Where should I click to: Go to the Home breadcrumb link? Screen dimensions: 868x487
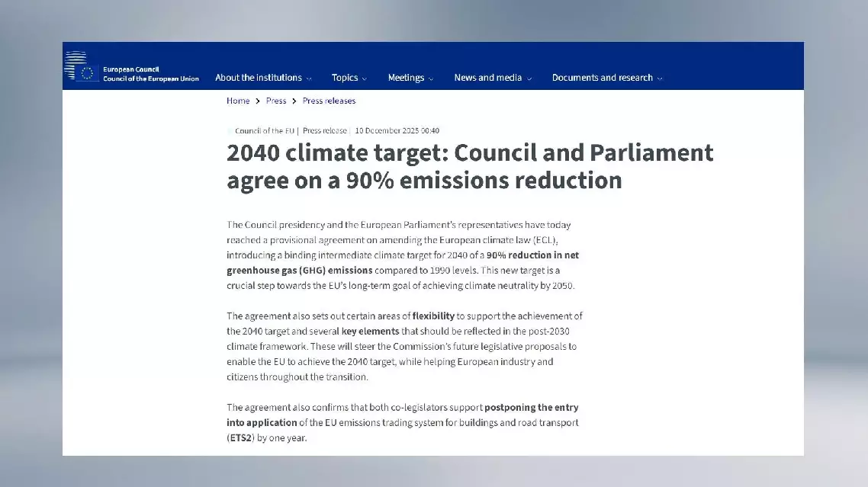(x=238, y=101)
